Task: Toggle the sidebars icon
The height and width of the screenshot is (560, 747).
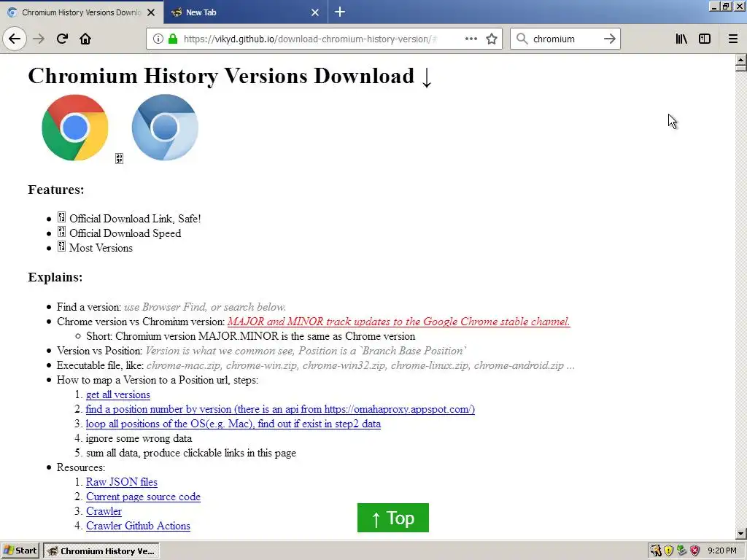Action: (705, 39)
